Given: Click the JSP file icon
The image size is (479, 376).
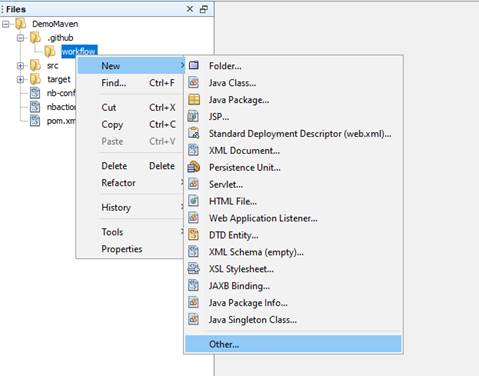Looking at the screenshot, I should (194, 116).
